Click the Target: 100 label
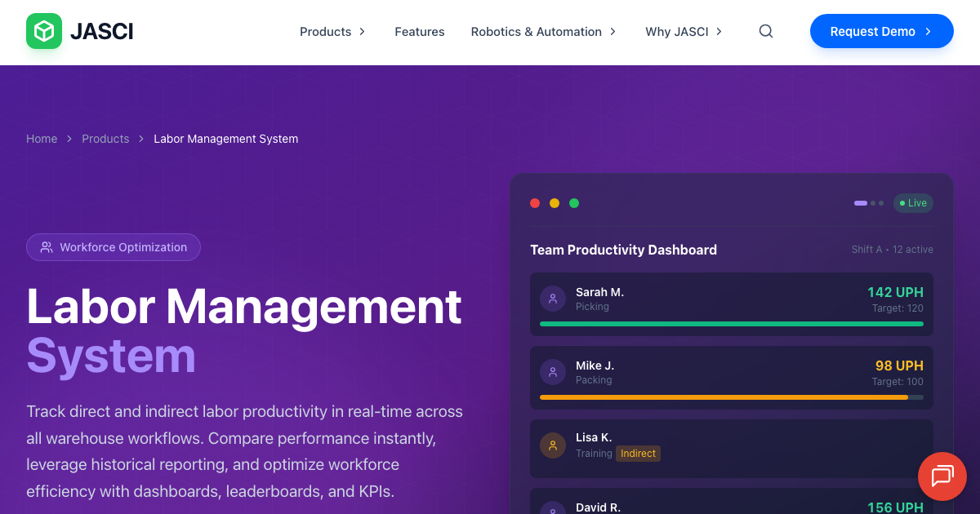980x514 pixels. coord(898,382)
